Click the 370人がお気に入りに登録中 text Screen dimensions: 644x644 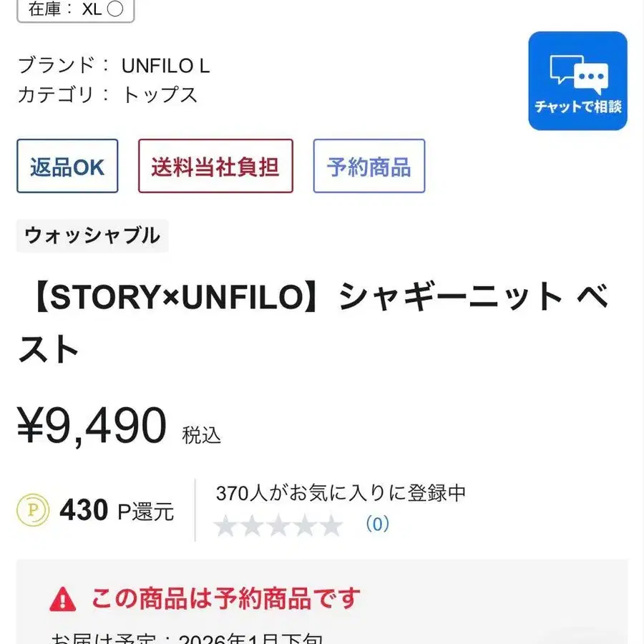[x=341, y=493]
